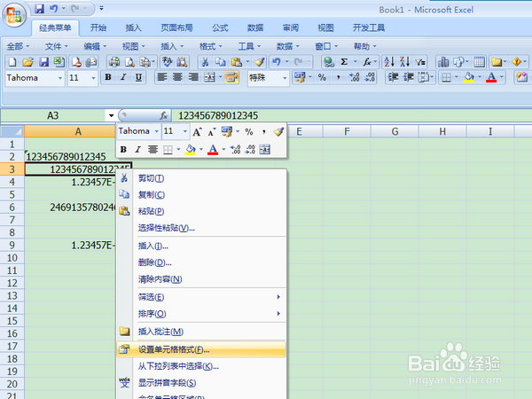
Task: Open font size dropdown in mini toolbar
Action: (x=185, y=131)
